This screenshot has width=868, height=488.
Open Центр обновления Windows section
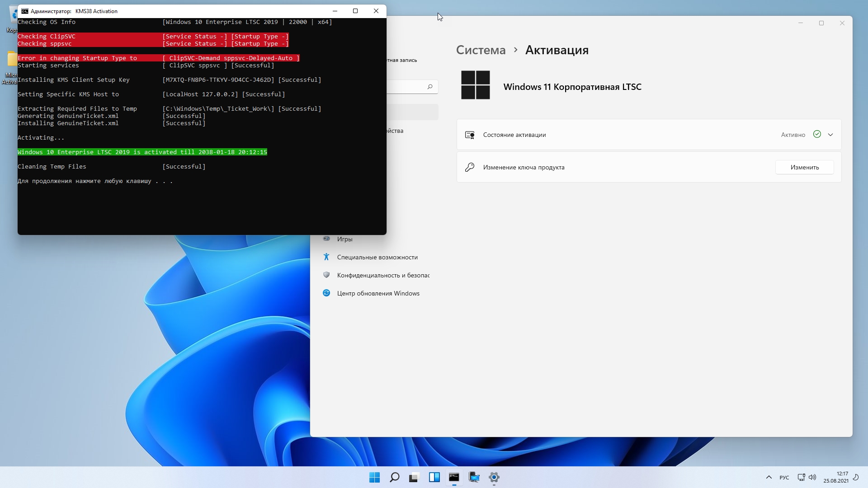(378, 293)
